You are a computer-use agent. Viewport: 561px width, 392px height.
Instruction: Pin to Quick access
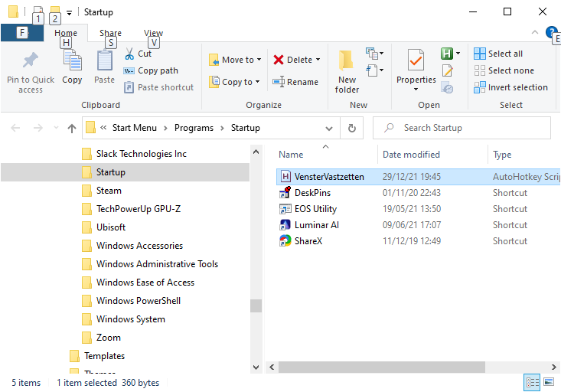[x=31, y=73]
